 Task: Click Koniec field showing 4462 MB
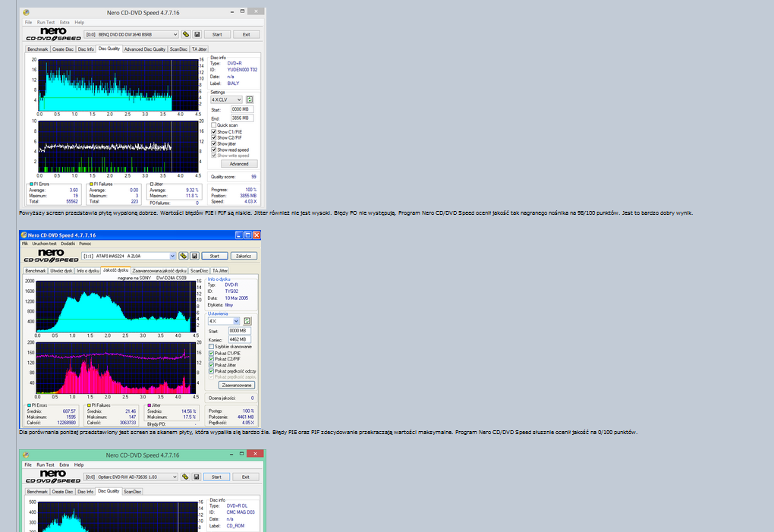tap(240, 339)
